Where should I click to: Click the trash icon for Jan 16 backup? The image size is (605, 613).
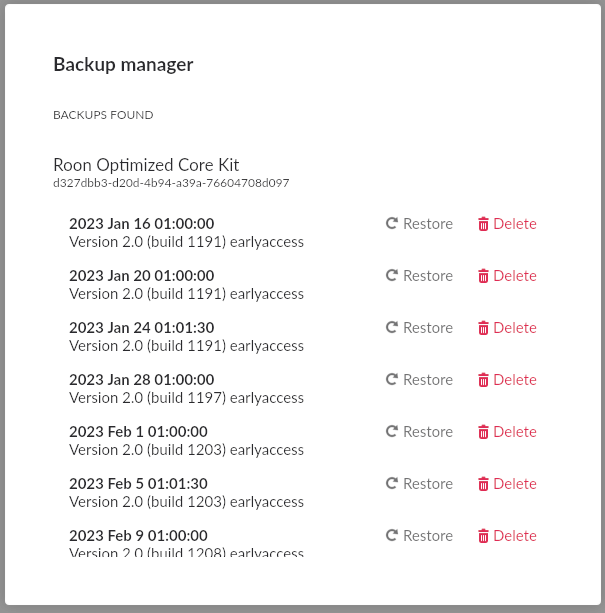click(483, 224)
